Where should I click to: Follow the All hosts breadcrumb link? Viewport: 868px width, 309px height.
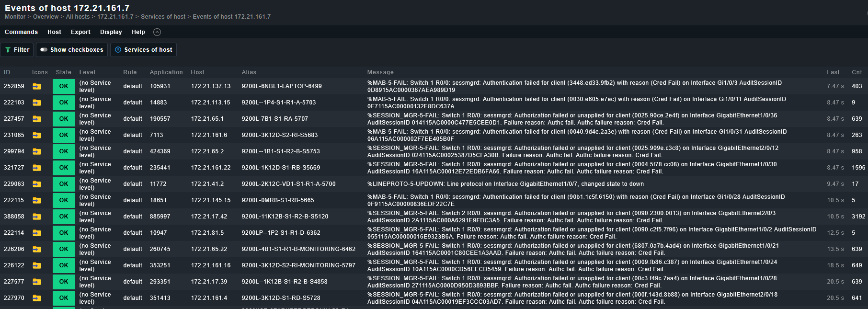tap(78, 17)
